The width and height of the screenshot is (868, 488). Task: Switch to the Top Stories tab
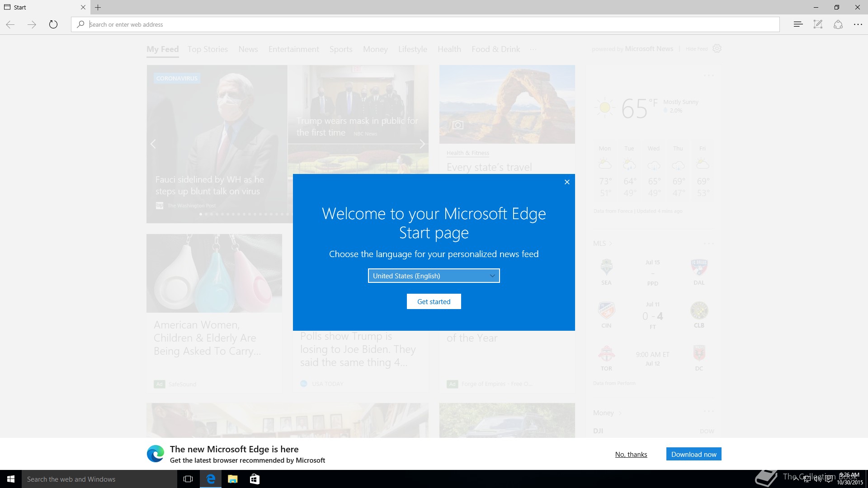pyautogui.click(x=208, y=49)
